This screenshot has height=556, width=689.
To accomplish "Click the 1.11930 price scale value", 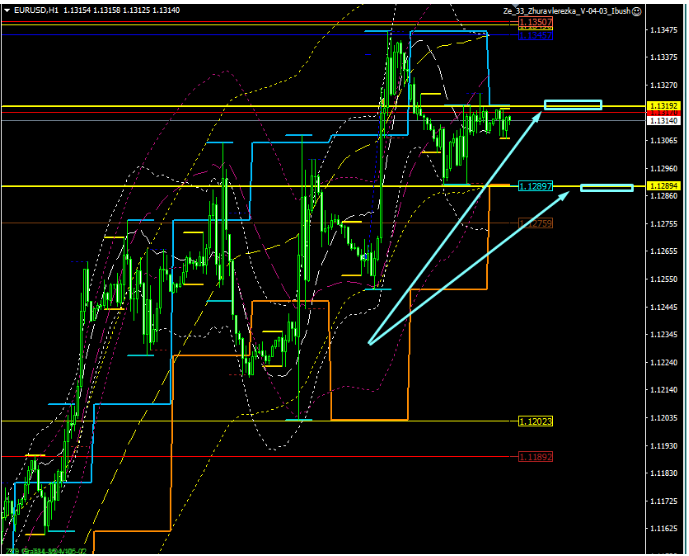I will (x=664, y=446).
